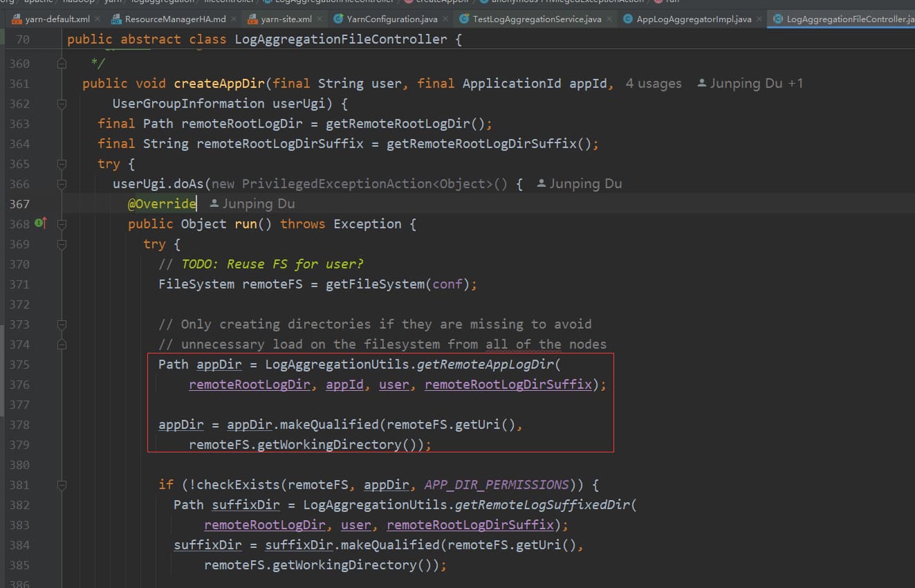Click line number 367 in the gutter
The height and width of the screenshot is (588, 915).
tap(19, 204)
